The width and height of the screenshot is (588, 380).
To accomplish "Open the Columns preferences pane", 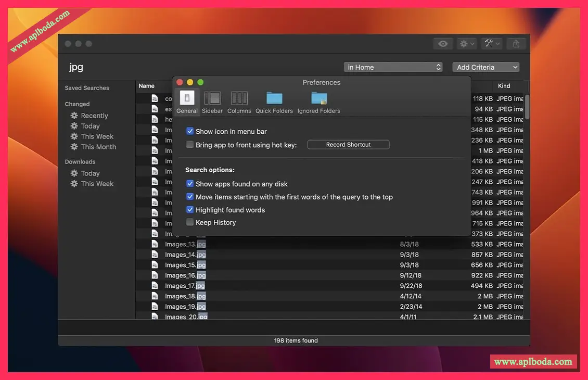I will click(239, 102).
